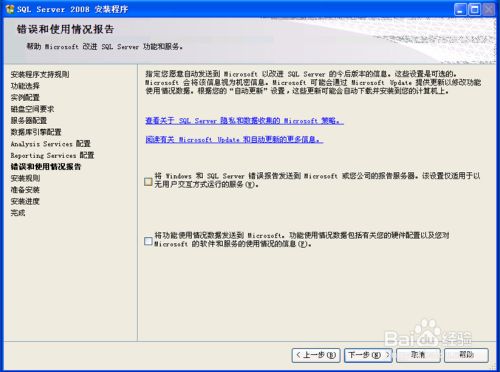Select the 服务器配置 step in sidebar
The image size is (500, 372).
pyautogui.click(x=29, y=120)
